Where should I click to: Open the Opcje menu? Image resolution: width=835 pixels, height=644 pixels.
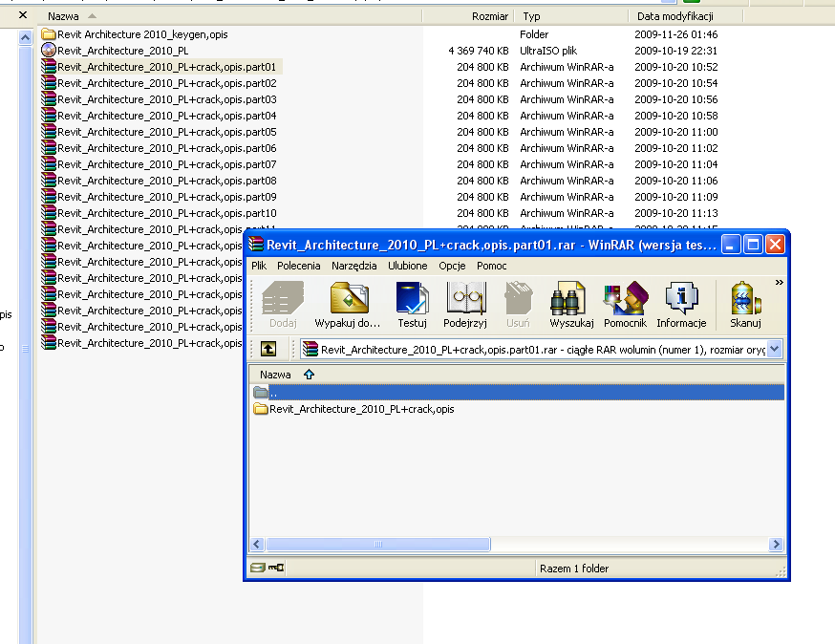(452, 266)
